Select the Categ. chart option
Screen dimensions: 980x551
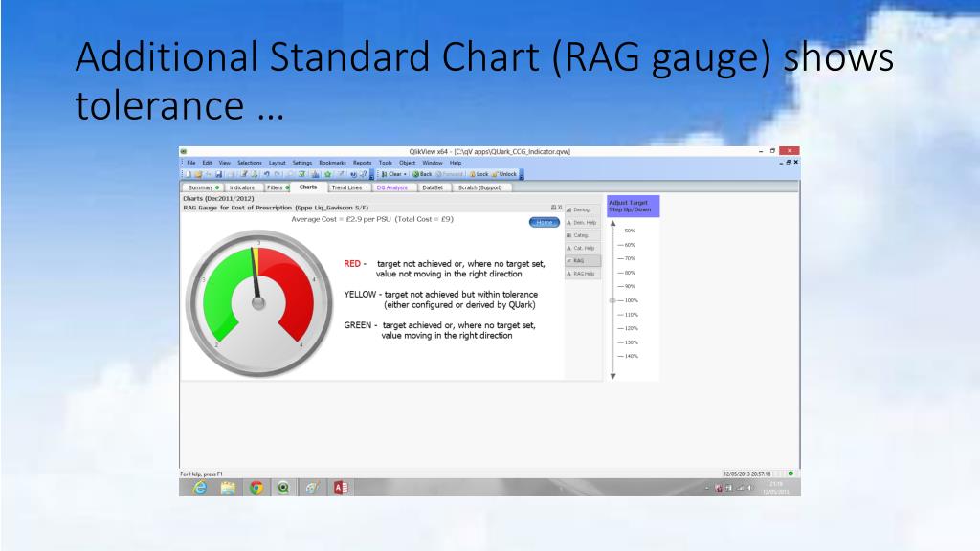[x=583, y=235]
